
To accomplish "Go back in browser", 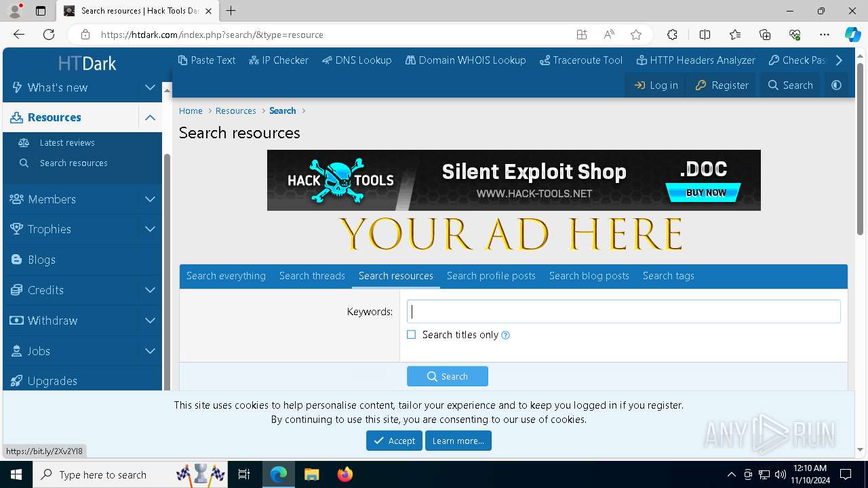I will (x=19, y=35).
